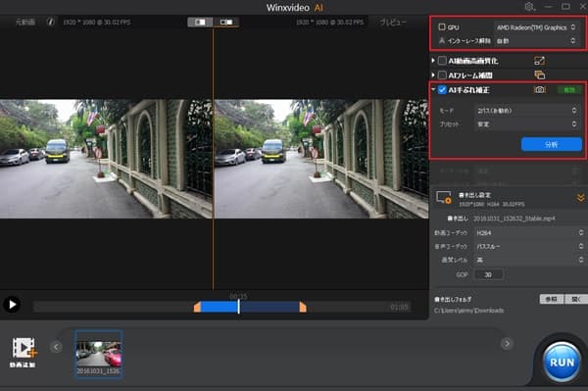
Task: Click the 書き出し設定 export settings header
Action: click(474, 195)
